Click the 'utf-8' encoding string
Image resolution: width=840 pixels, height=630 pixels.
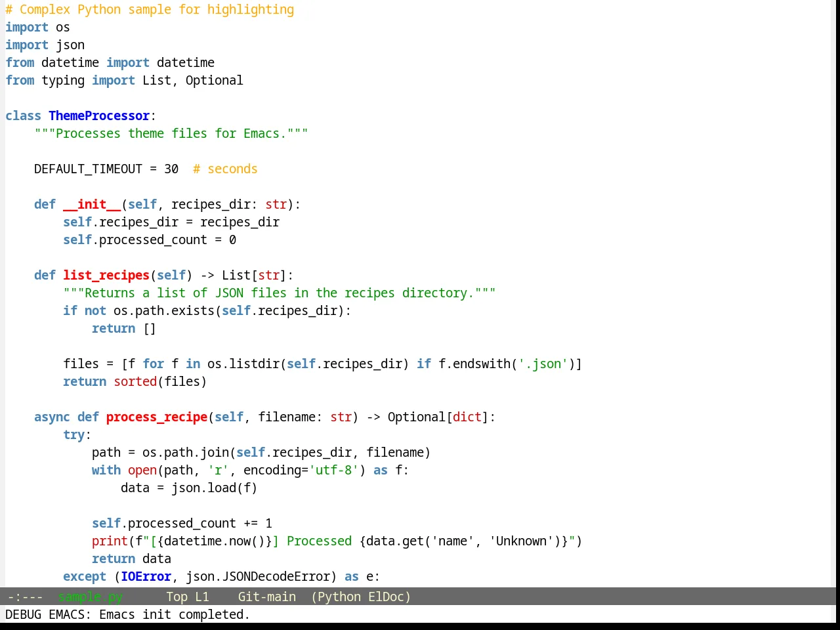(x=333, y=470)
